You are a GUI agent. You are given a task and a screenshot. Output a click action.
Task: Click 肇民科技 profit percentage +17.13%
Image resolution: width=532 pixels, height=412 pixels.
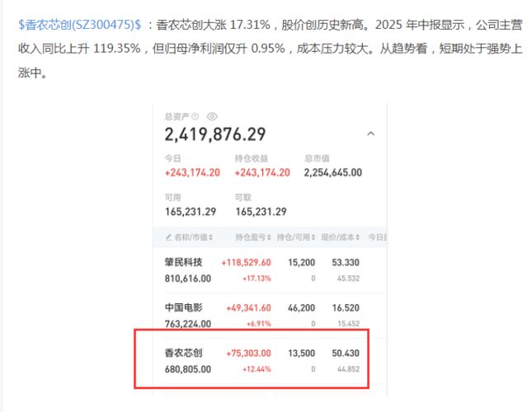[257, 279]
